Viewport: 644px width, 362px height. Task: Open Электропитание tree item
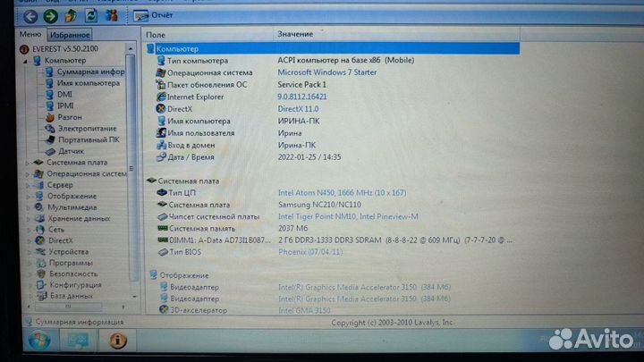coord(87,129)
